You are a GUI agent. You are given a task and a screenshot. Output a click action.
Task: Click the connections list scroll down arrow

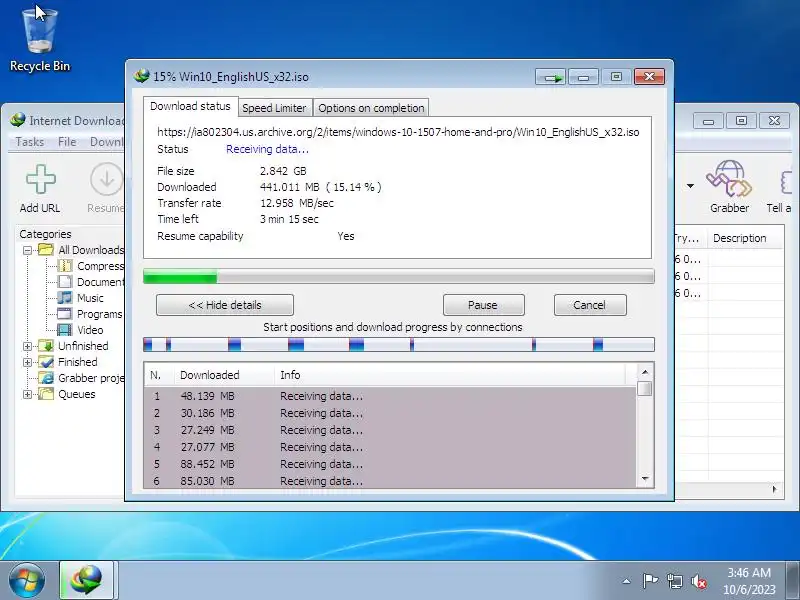[x=645, y=479]
